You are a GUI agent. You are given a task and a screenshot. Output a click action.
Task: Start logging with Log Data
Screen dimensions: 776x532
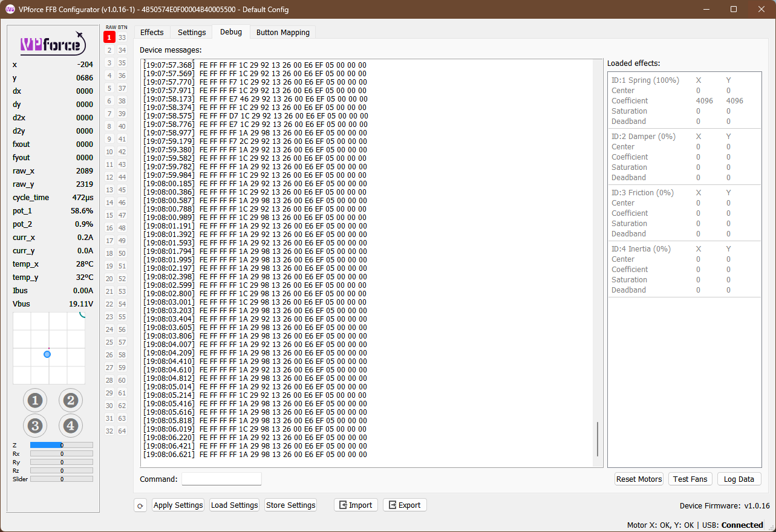(739, 479)
